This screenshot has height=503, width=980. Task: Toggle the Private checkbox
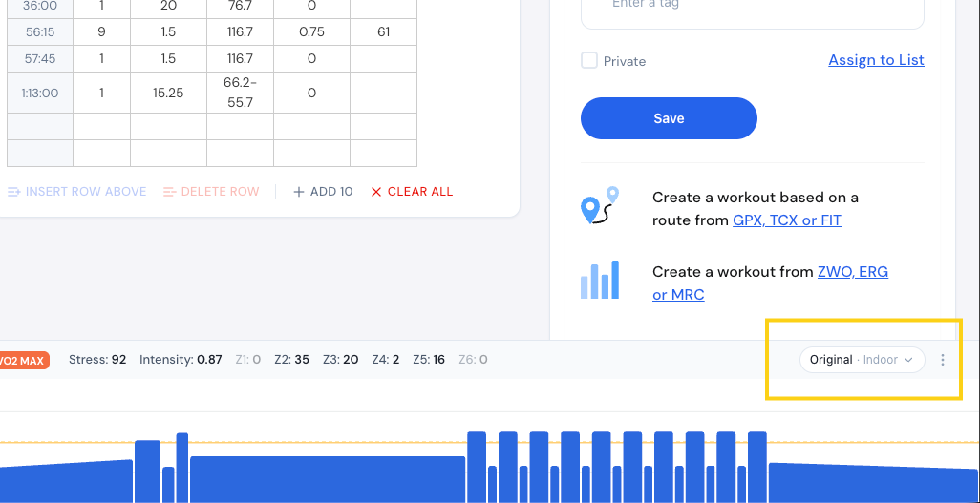pyautogui.click(x=589, y=61)
